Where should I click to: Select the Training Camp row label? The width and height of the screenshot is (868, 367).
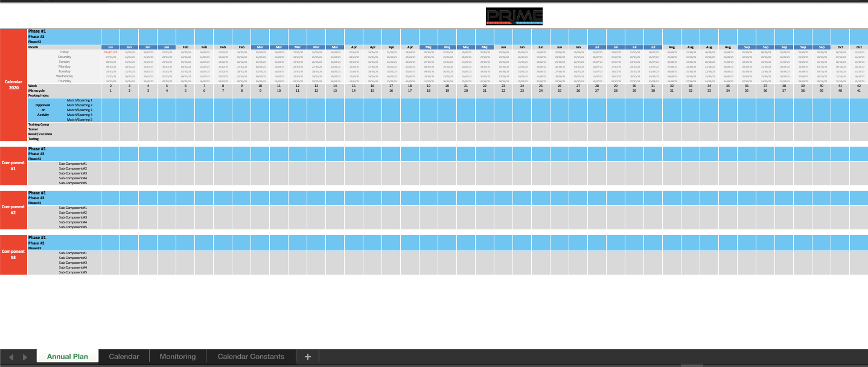[38, 124]
